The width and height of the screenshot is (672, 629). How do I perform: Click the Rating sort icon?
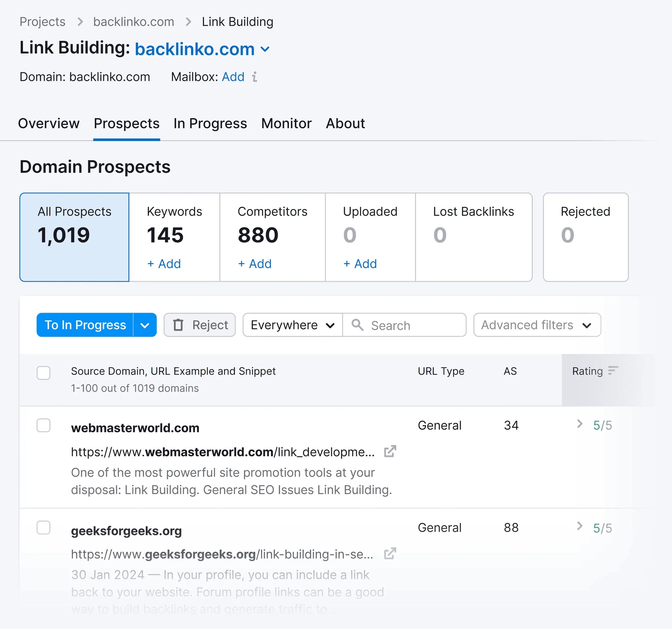click(613, 371)
